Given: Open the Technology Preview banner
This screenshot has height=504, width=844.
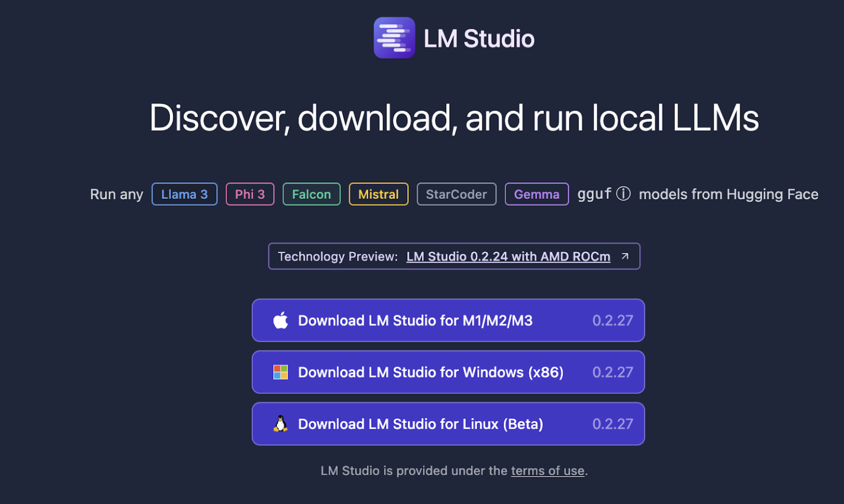Looking at the screenshot, I should tap(453, 256).
